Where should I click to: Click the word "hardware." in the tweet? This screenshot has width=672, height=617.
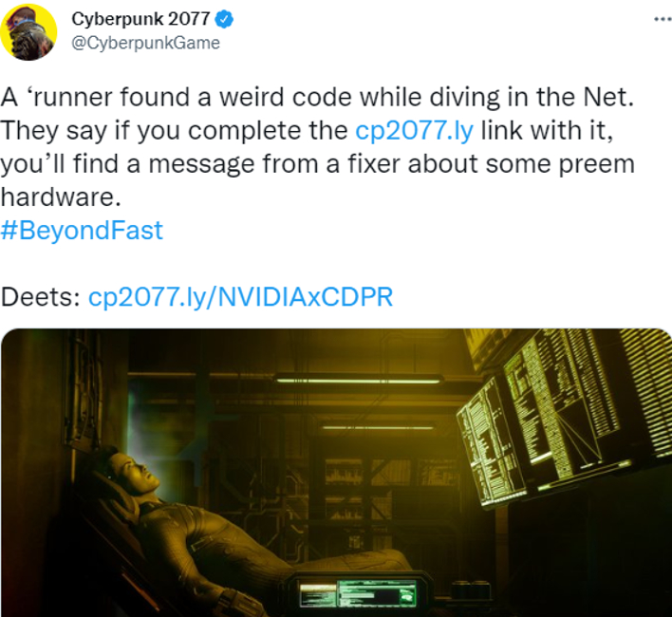point(61,197)
